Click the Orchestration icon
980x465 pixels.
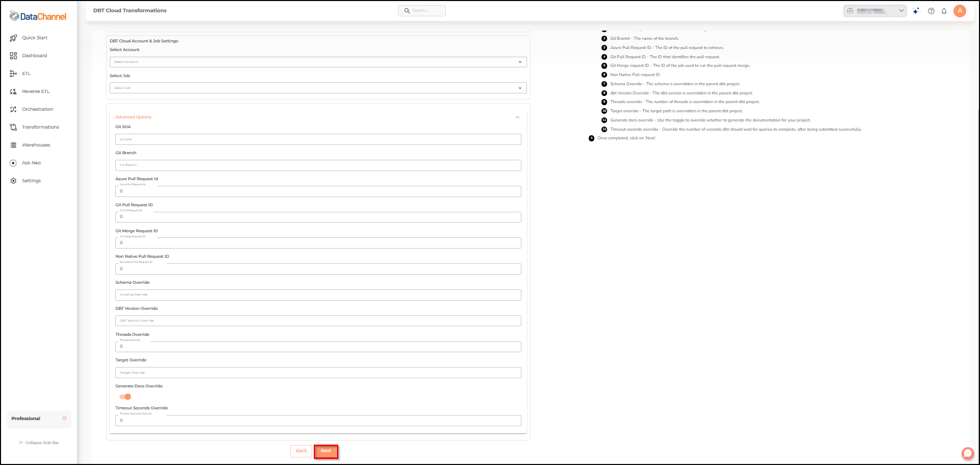pyautogui.click(x=13, y=109)
